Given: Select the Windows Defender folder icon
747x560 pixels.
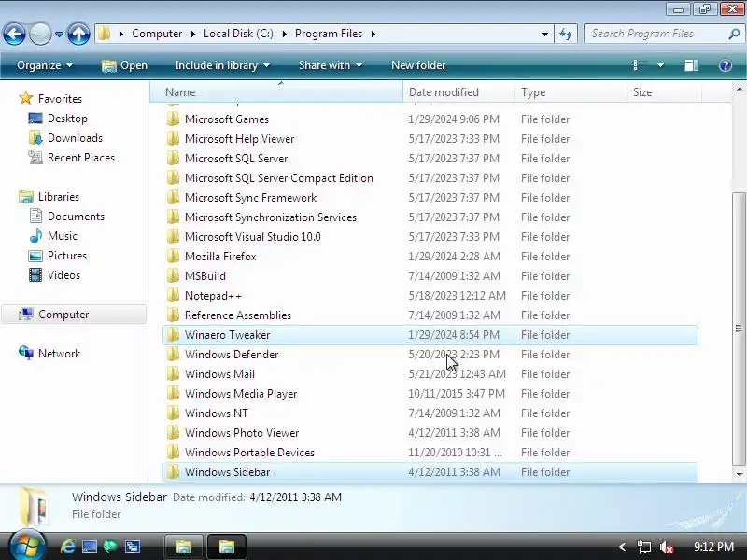Looking at the screenshot, I should tap(173, 355).
